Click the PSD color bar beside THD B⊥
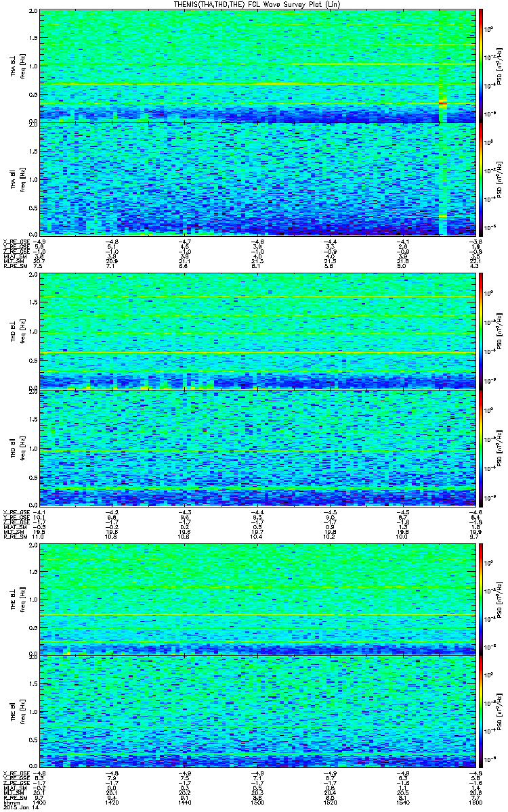Image resolution: width=508 pixels, height=812 pixels. tap(481, 331)
